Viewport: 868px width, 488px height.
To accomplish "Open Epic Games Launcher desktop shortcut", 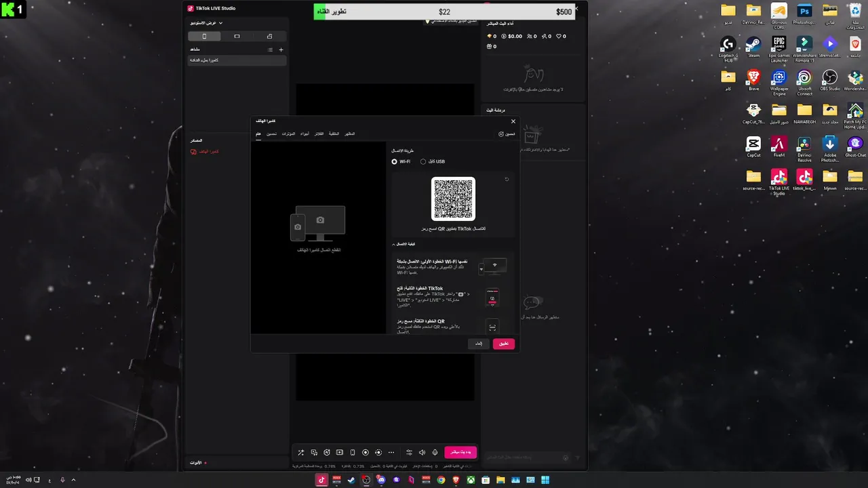I will pyautogui.click(x=779, y=48).
